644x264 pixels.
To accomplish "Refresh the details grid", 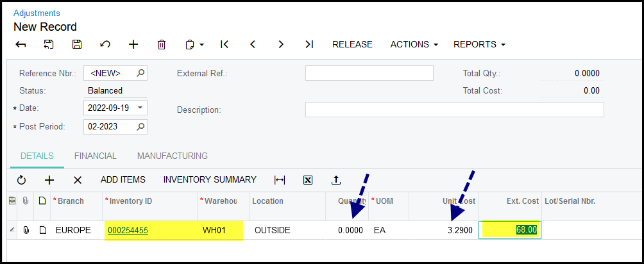I will point(21,180).
